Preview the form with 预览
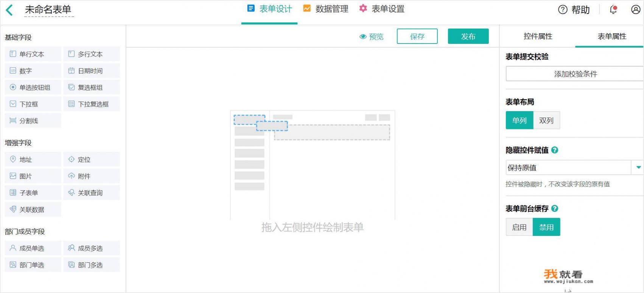 pos(371,37)
